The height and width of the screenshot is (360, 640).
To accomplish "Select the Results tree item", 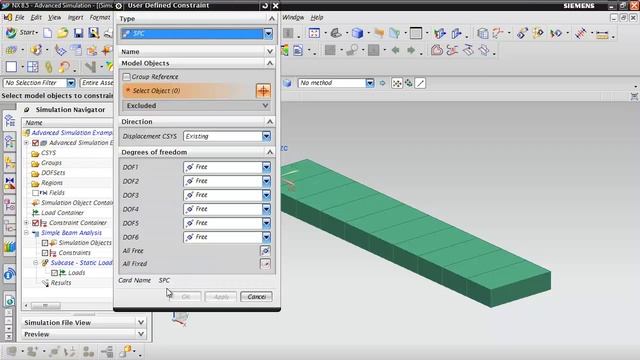I will [x=61, y=283].
